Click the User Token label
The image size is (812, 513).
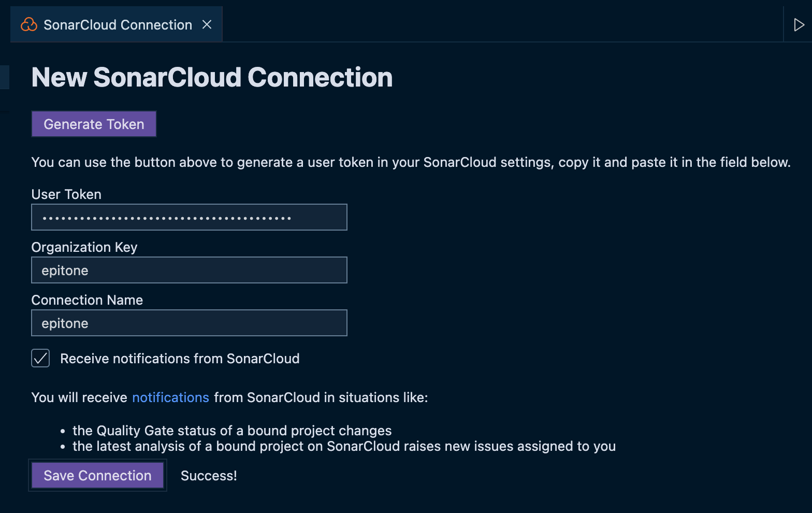[66, 194]
